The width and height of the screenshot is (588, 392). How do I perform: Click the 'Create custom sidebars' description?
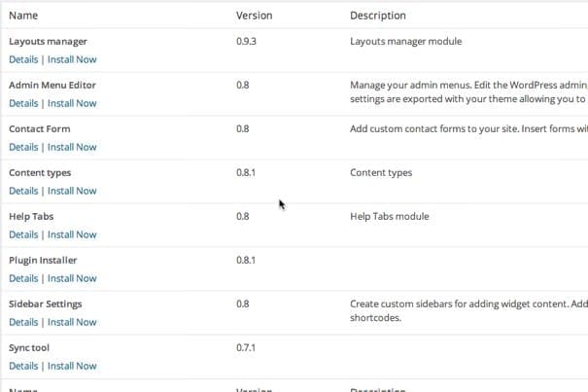468,311
